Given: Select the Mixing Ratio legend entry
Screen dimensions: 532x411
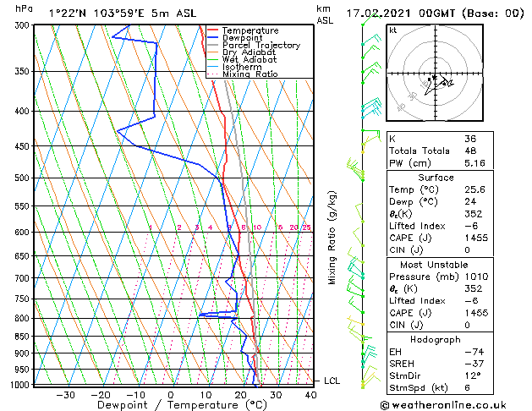Looking at the screenshot, I should [250, 74].
